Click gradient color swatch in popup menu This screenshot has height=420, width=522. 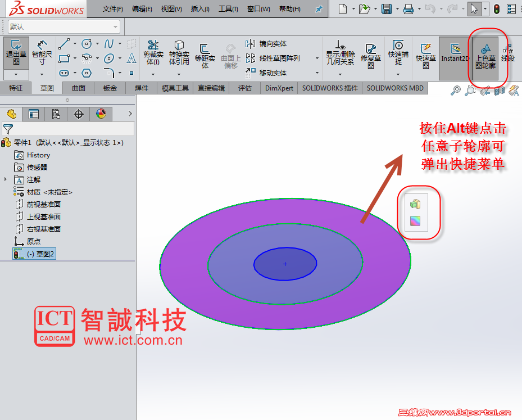[x=415, y=221]
